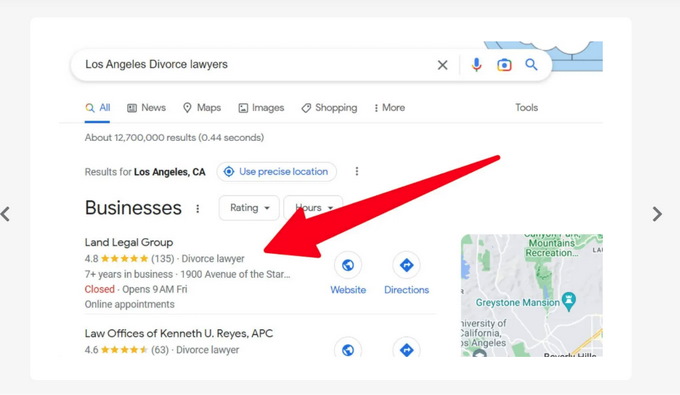680x395 pixels.
Task: Open the three-dot menu beside Use precise location
Action: pos(357,171)
